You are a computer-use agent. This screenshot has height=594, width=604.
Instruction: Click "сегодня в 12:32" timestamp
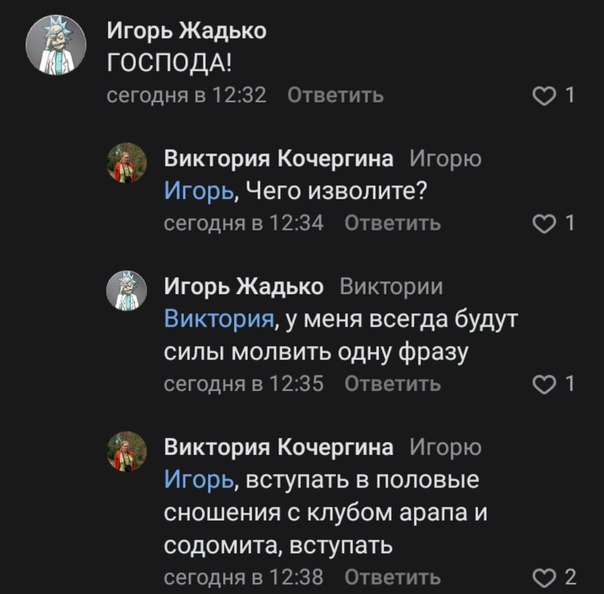pyautogui.click(x=186, y=96)
